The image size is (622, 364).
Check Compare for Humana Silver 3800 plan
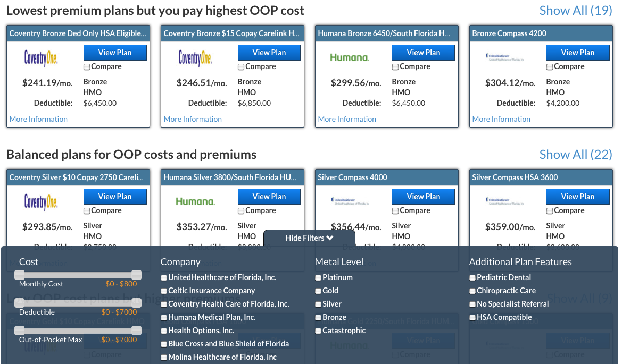pyautogui.click(x=241, y=211)
